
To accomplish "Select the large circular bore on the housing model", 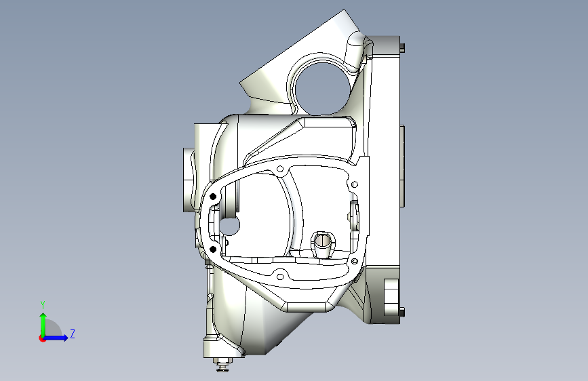I will (321, 89).
